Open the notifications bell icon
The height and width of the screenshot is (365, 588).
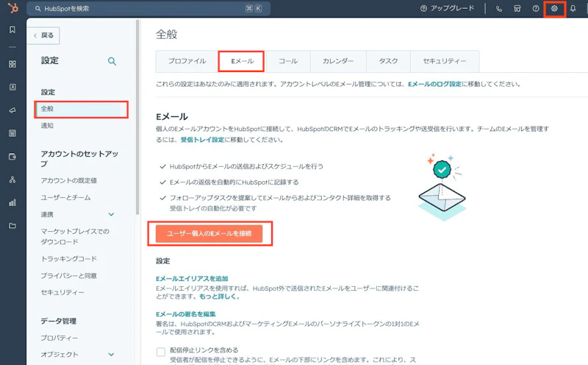click(573, 9)
